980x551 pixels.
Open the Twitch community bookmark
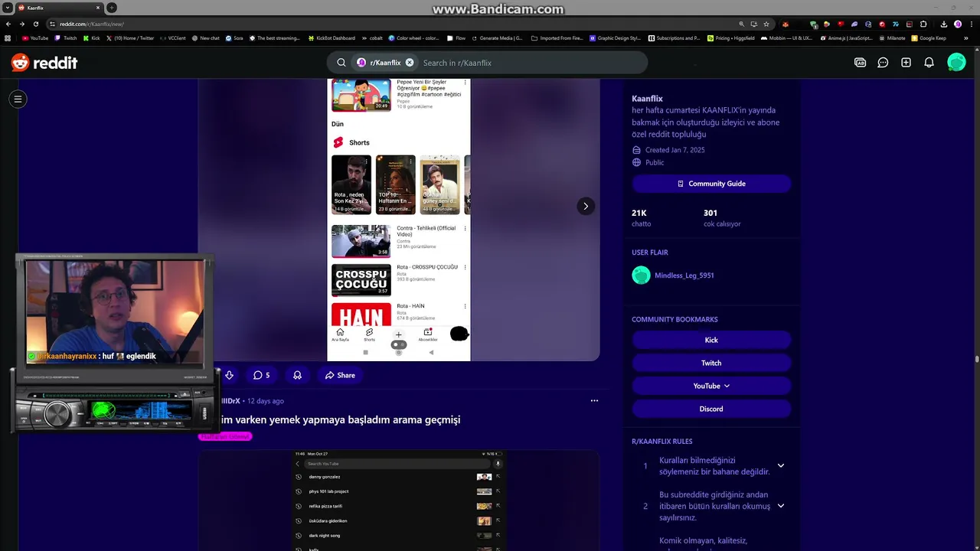pos(711,363)
